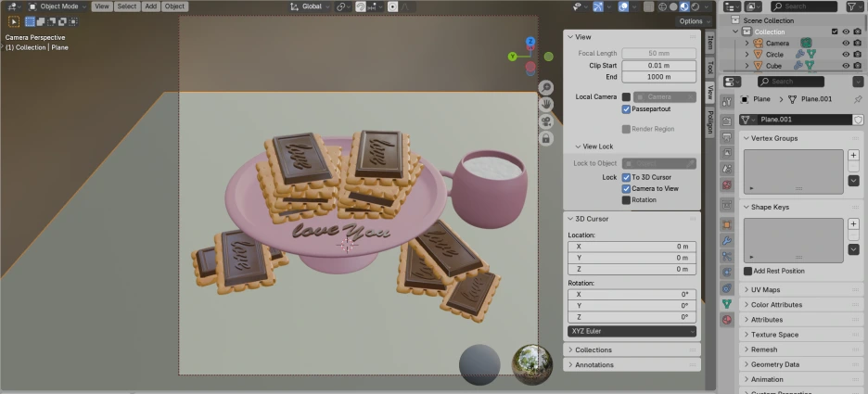This screenshot has height=394, width=868.
Task: Uncheck the Passepartout checkbox
Action: click(626, 109)
